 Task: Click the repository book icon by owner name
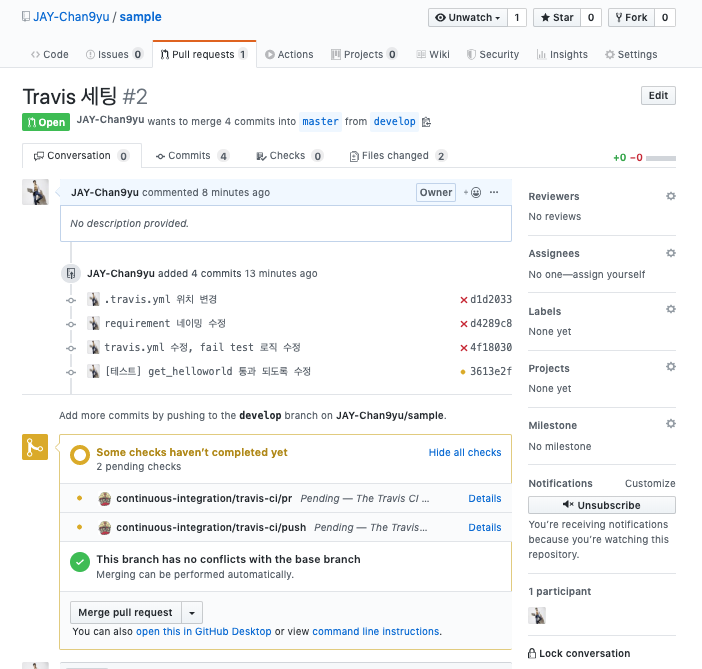[26, 17]
